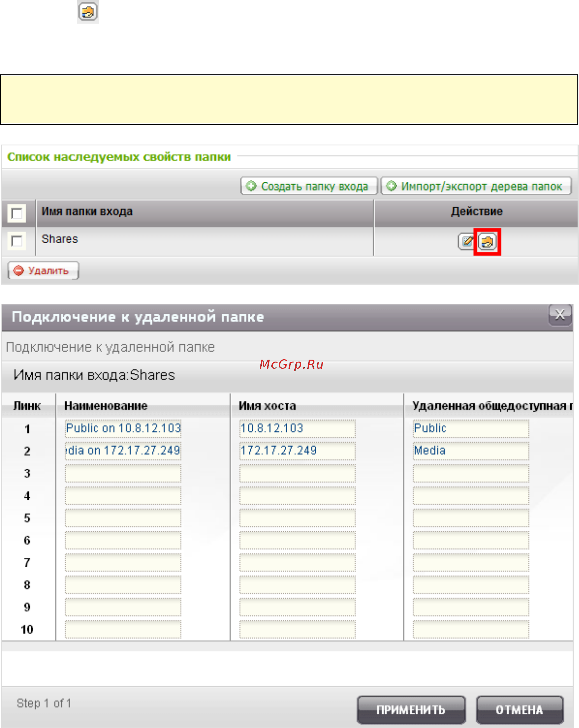Image resolution: width=579 pixels, height=728 pixels.
Task: Click the Наименование column header
Action: (106, 406)
